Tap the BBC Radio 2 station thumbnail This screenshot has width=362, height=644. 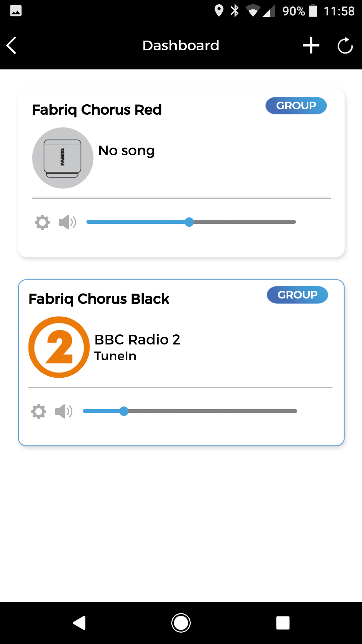[x=59, y=347]
